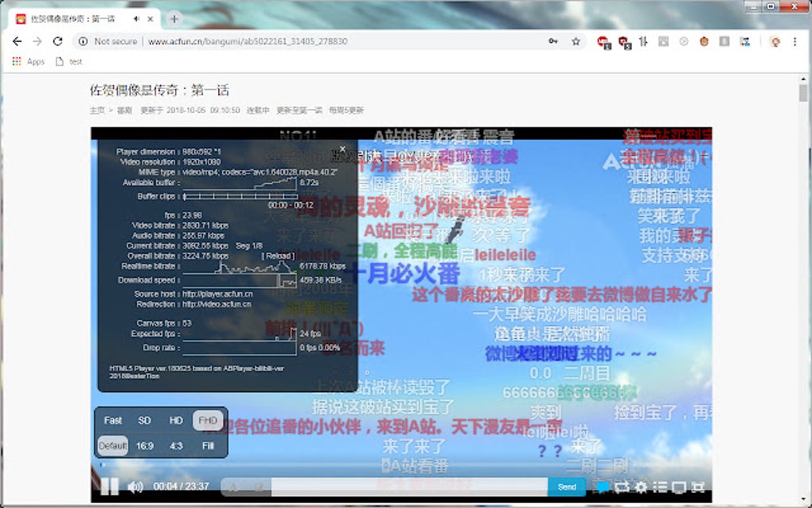Choose the Fill aspect ratio option
The height and width of the screenshot is (508, 812).
207,446
